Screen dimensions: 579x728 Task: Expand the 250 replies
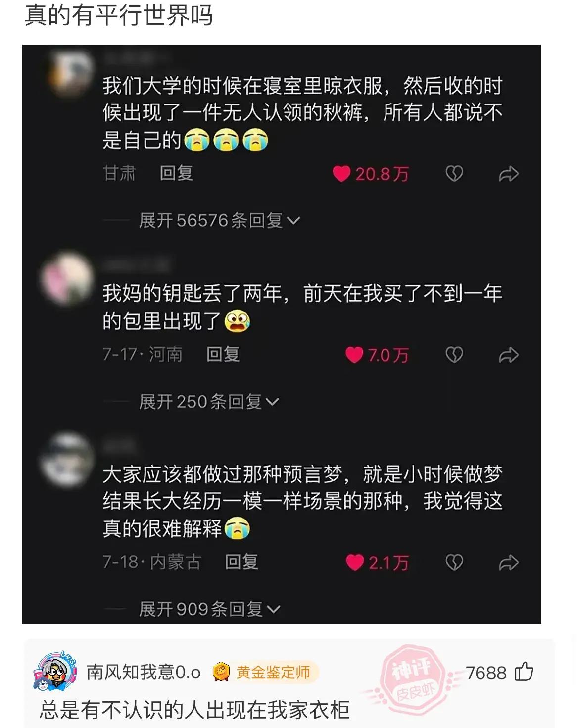point(209,401)
